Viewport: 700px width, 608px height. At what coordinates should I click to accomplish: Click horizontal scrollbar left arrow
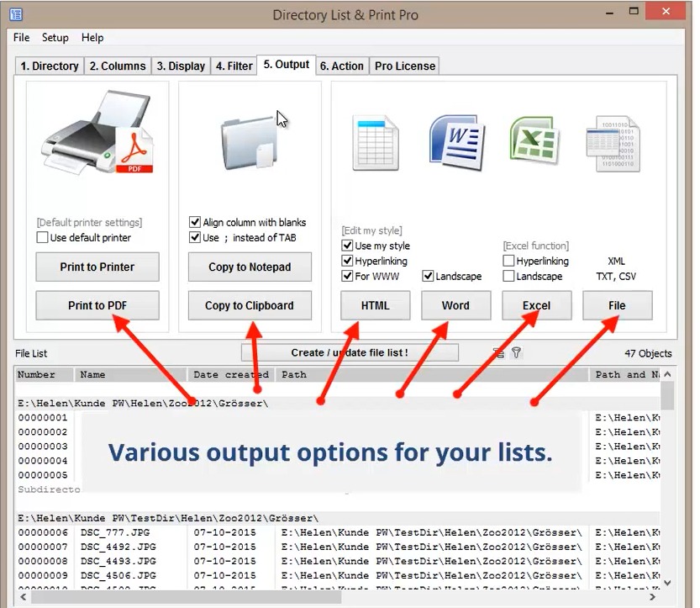coord(24,597)
